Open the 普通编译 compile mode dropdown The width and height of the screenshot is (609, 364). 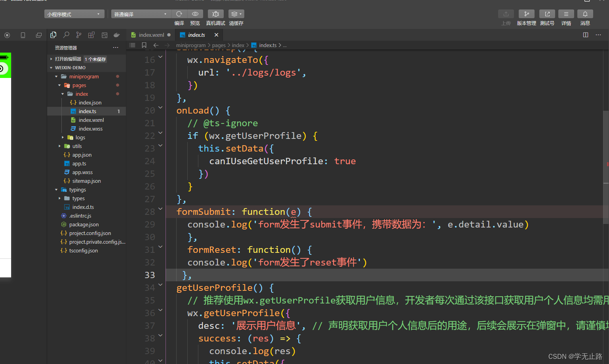141,14
